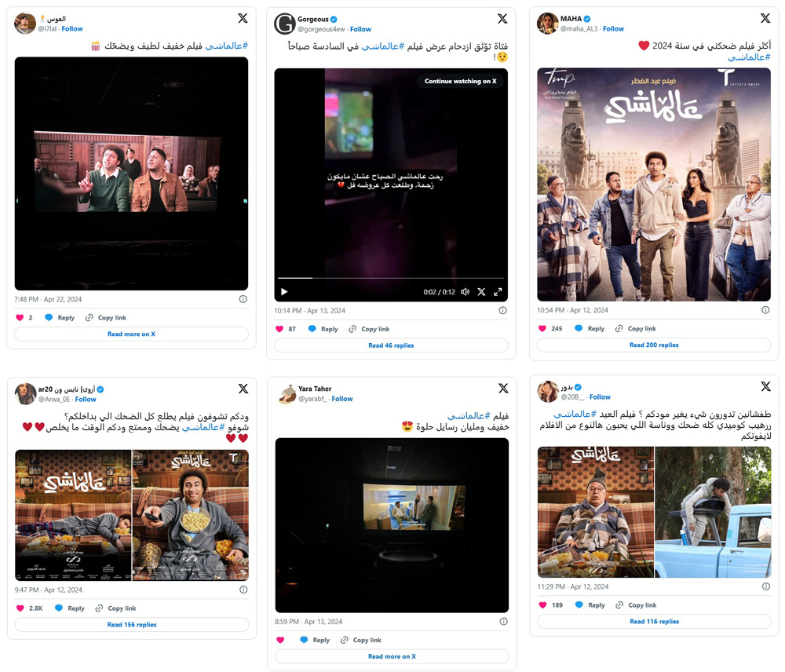Screen dimensions: 785x672
Task: Open the Gorgeous profile avatar
Action: pos(284,24)
